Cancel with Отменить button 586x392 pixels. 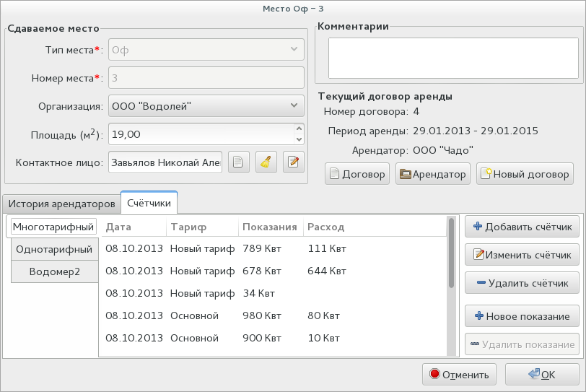click(459, 374)
